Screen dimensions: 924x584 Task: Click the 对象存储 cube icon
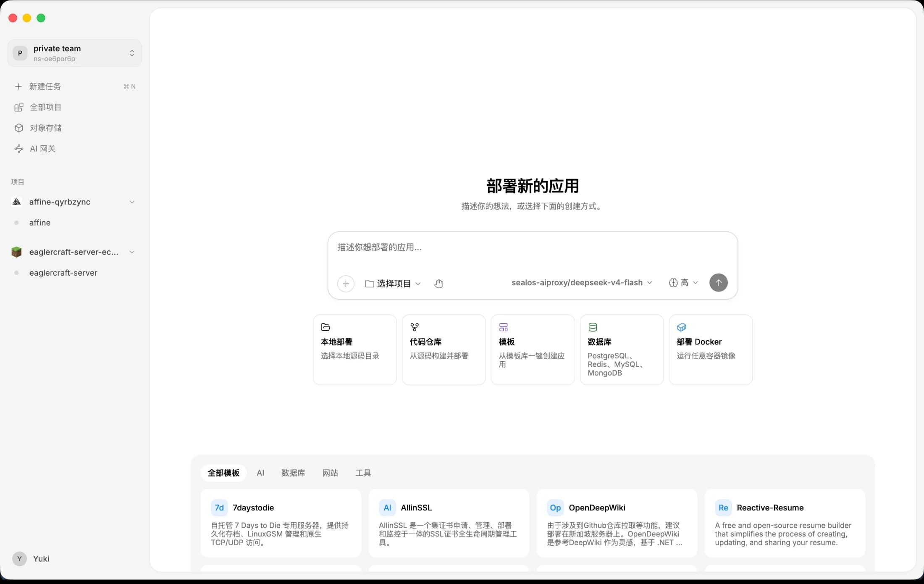click(18, 128)
